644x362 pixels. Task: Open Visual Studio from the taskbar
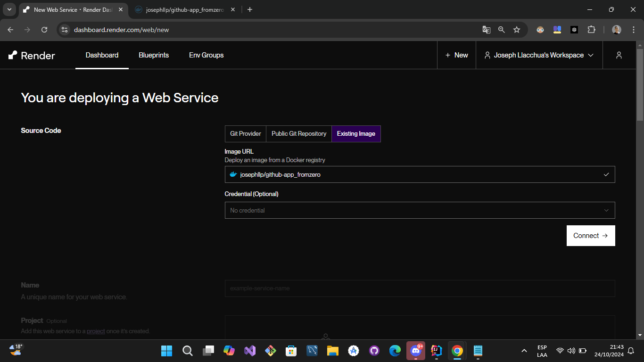tap(249, 351)
